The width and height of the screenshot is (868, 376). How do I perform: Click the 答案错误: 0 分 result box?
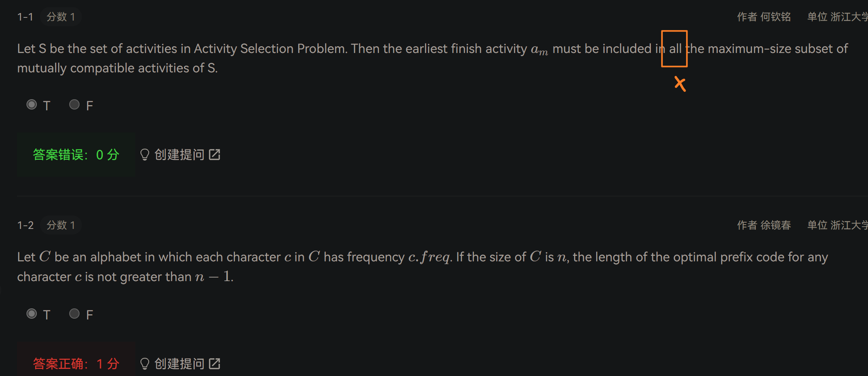(76, 155)
